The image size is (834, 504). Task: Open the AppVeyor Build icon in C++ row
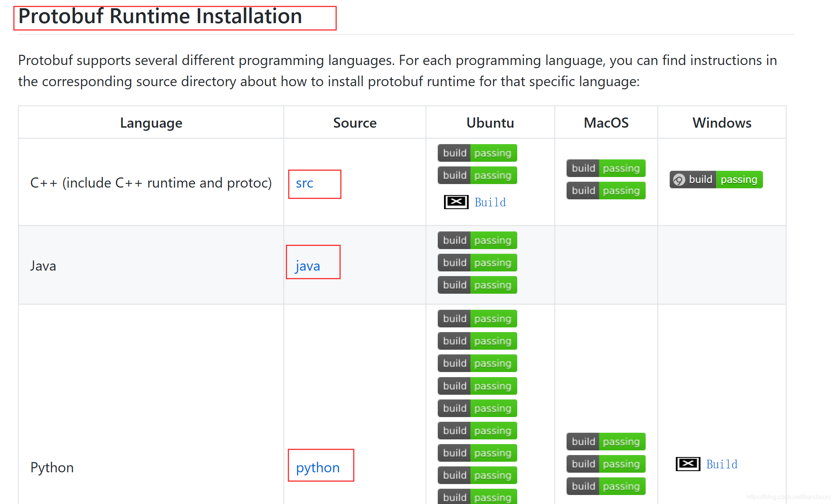456,202
